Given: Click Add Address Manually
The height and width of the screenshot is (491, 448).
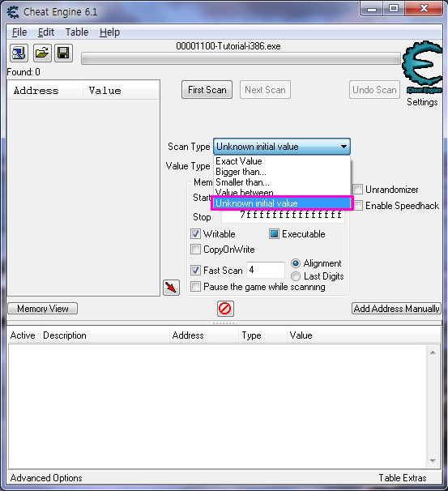Looking at the screenshot, I should coord(396,309).
